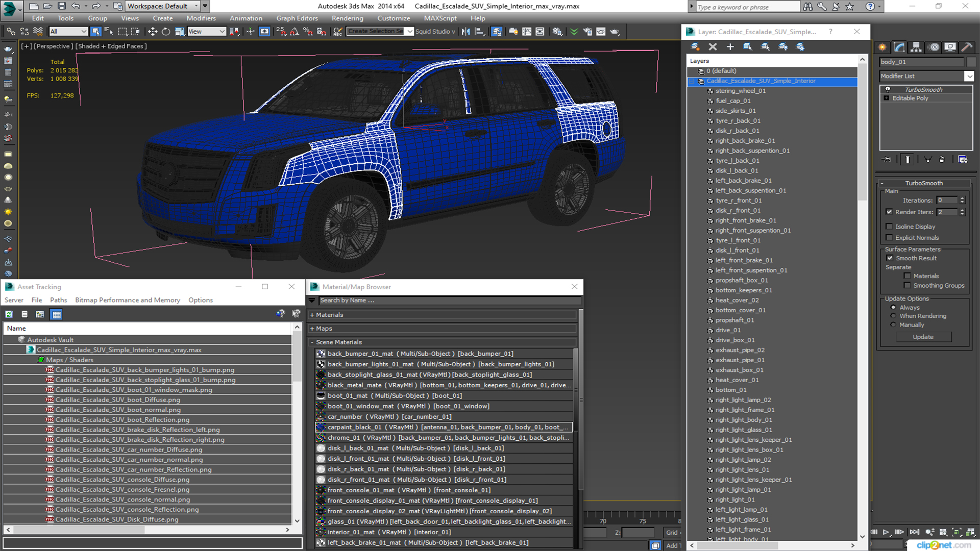Screen dimensions: 980x551
Task: Open the Hierarchy command panel tab
Action: 916,47
